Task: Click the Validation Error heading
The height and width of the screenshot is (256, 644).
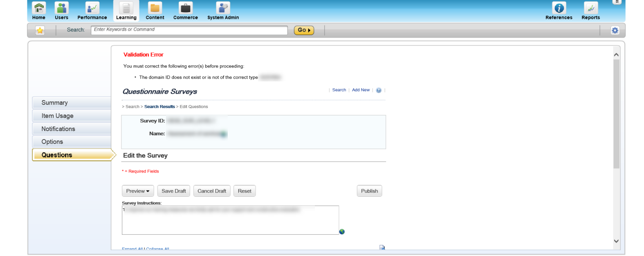Action: (143, 55)
